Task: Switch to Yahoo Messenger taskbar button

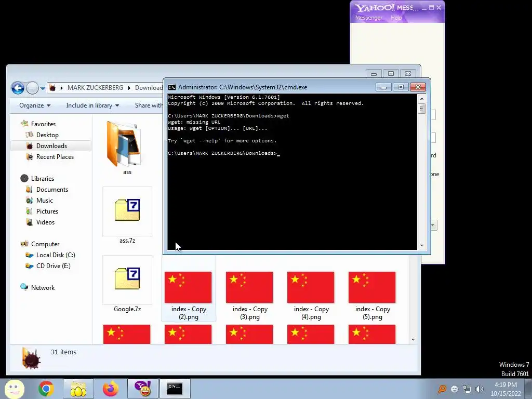Action: (x=143, y=389)
